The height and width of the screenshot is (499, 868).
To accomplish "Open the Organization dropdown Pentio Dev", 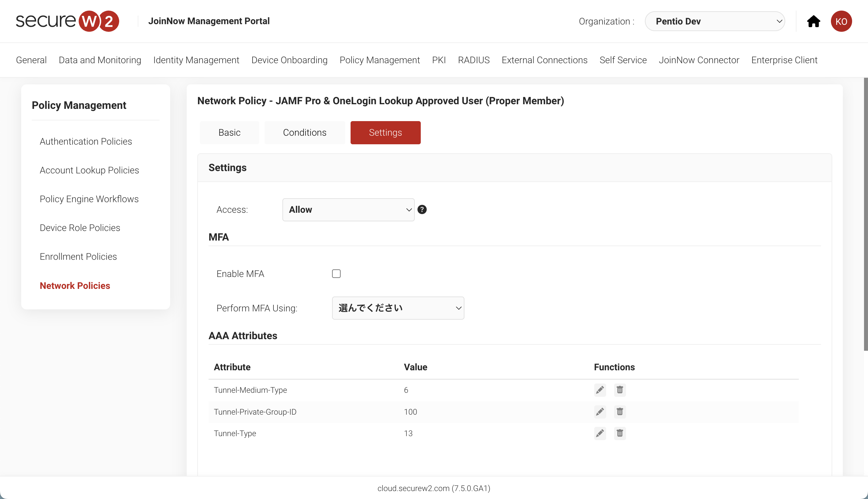I will (715, 21).
